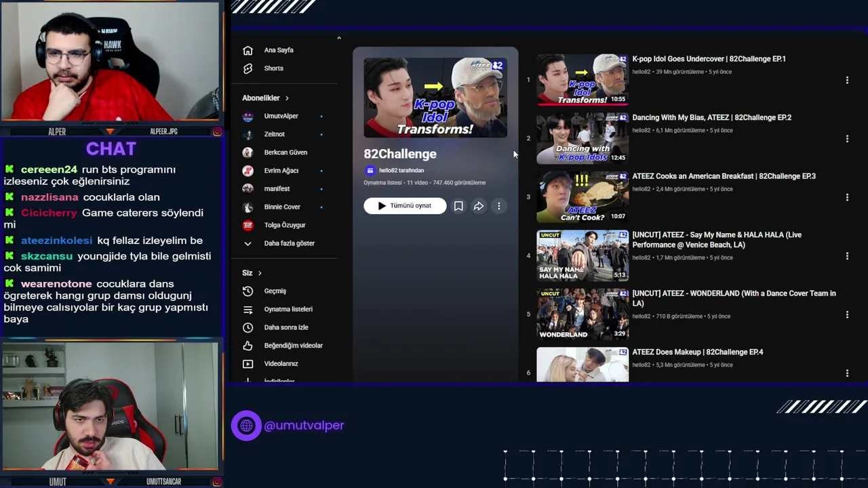Viewport: 868px width, 488px height.
Task: Select Shorts menu label
Action: point(274,68)
